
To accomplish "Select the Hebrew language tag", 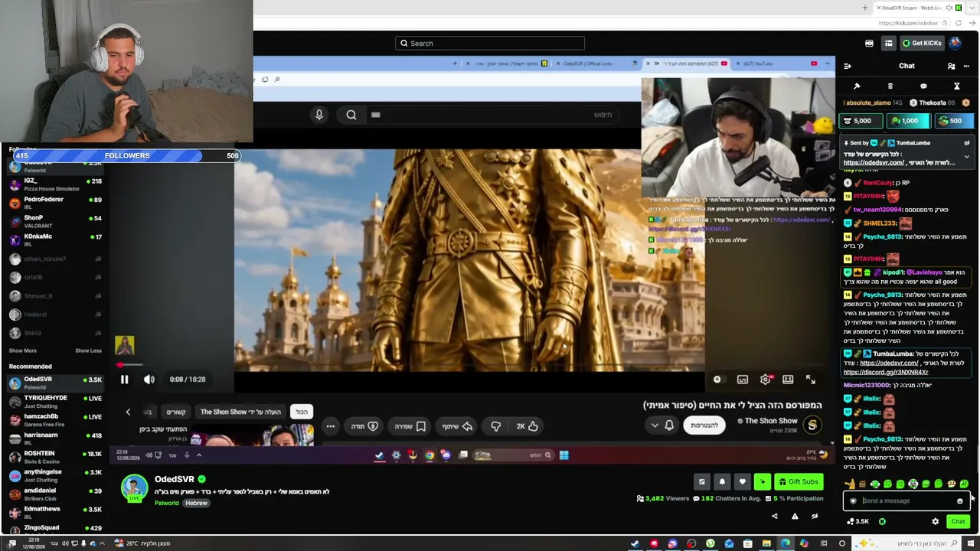I will [196, 504].
